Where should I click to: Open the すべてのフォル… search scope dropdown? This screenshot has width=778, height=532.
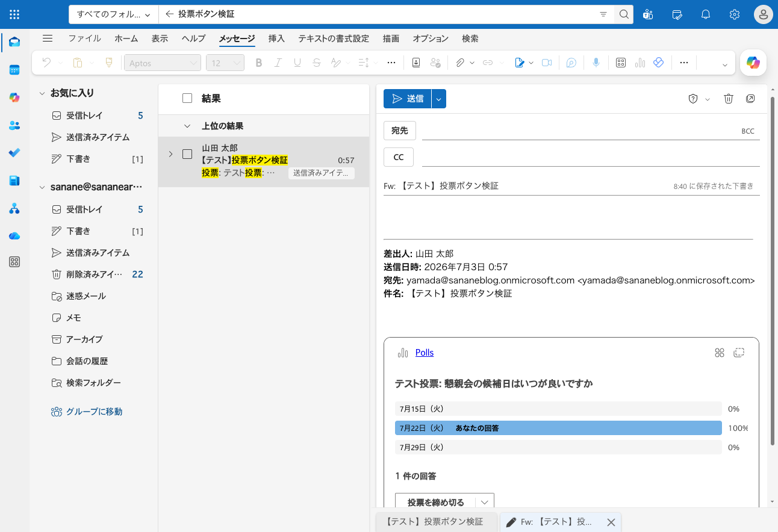tap(114, 14)
